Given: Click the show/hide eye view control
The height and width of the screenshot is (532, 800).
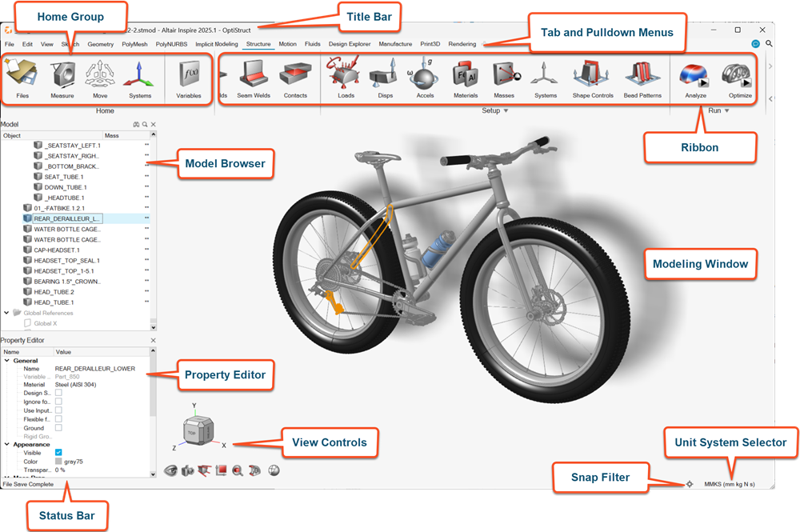Looking at the screenshot, I should pyautogui.click(x=170, y=470).
